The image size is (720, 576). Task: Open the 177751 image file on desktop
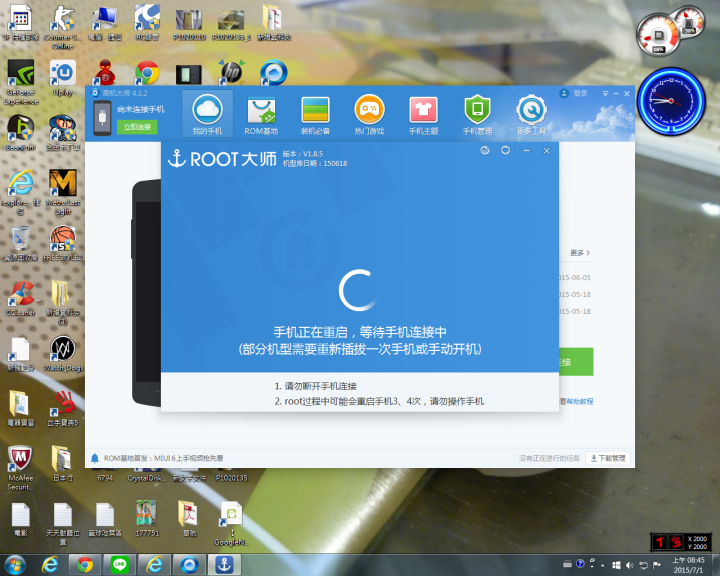[147, 519]
